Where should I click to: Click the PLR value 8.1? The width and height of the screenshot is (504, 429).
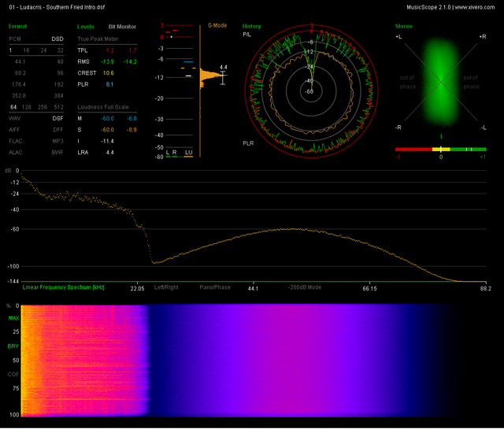[109, 84]
